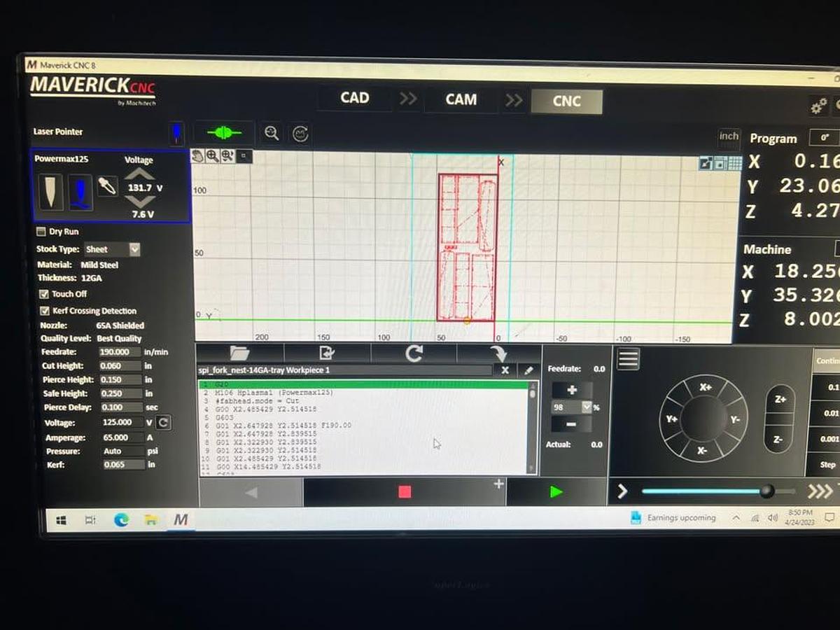
Task: Click the green torch connection icon
Action: click(x=225, y=132)
